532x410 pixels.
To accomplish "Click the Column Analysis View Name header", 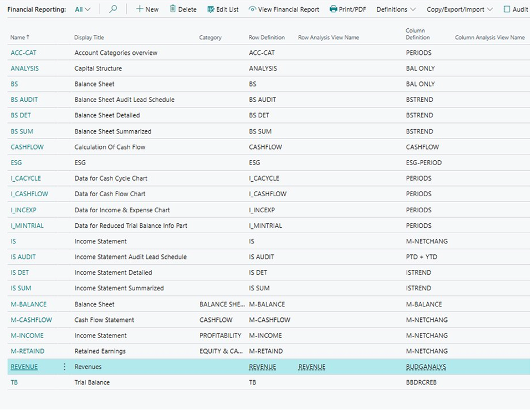I will tap(489, 37).
